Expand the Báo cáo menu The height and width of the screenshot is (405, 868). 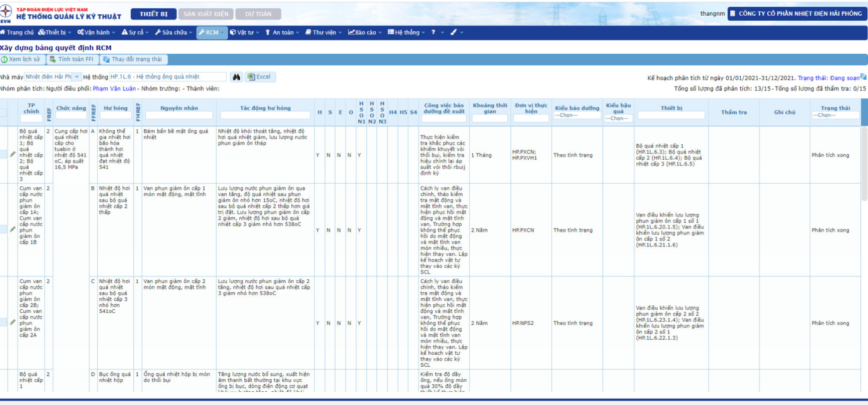tap(366, 33)
